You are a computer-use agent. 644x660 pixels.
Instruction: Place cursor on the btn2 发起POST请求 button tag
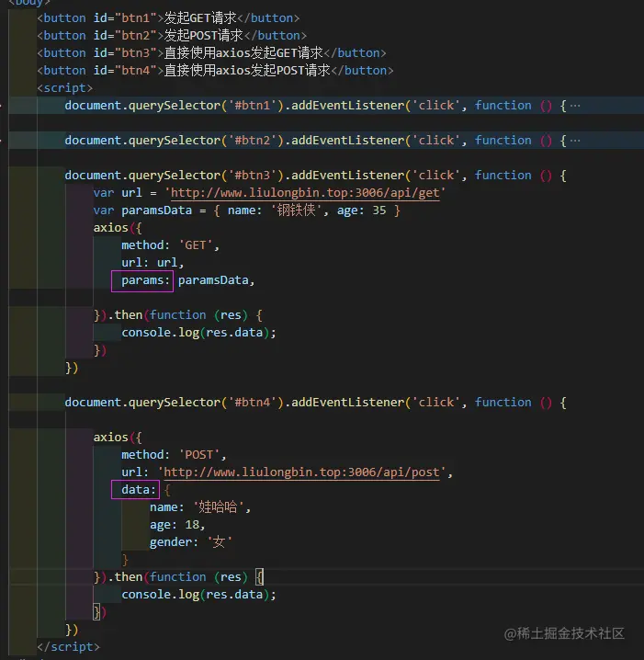coord(172,35)
